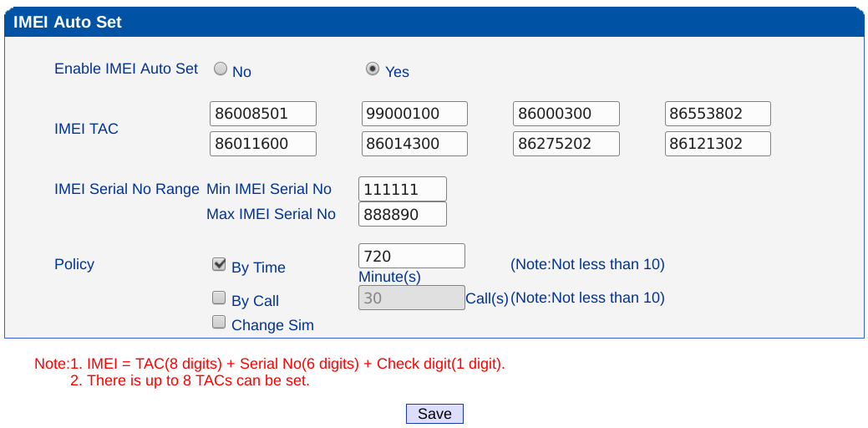This screenshot has width=868, height=428.
Task: Click the IMEI TAC field containing 99000100
Action: [x=414, y=114]
